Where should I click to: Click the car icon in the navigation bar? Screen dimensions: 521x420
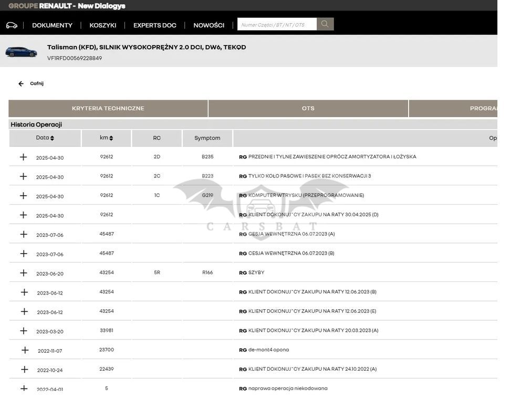point(12,25)
